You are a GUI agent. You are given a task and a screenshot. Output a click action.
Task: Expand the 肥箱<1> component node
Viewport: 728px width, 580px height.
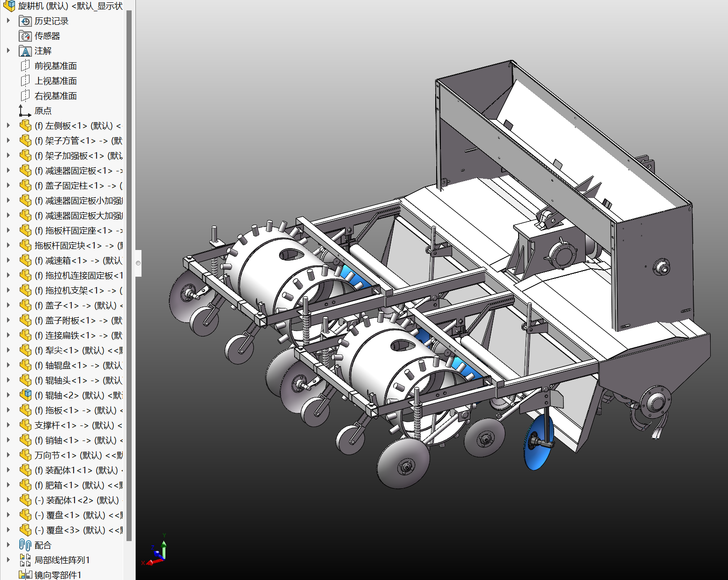[x=8, y=485]
